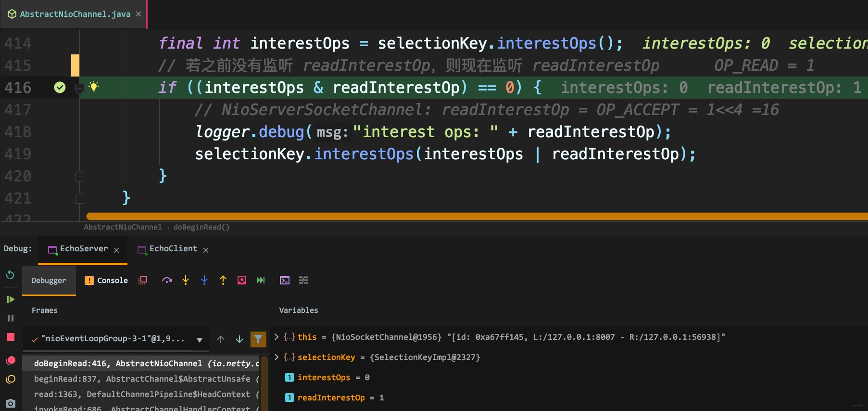Viewport: 868px width, 411px height.
Task: Click the yellow Step Out up-arrow
Action: point(223,280)
